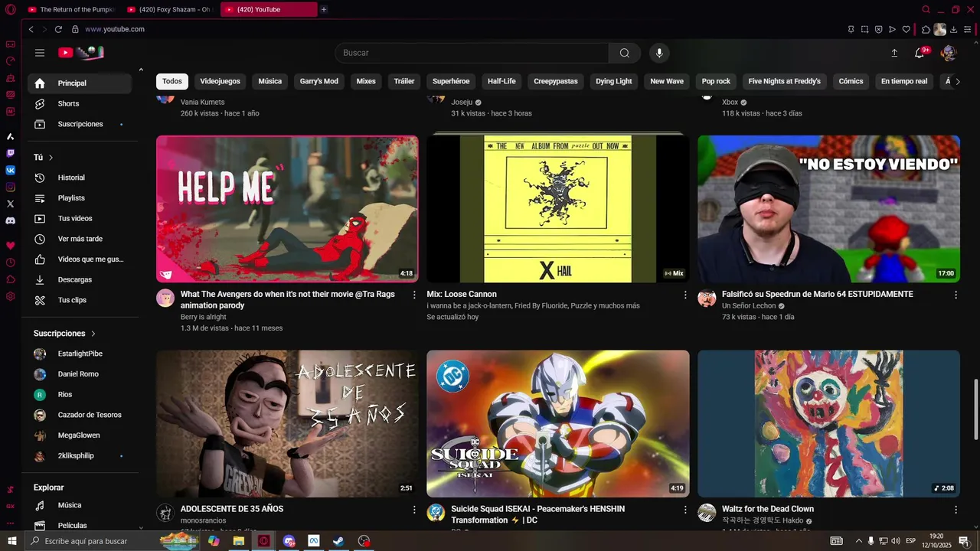The height and width of the screenshot is (551, 980).
Task: Filter feed by Five Nights at Freddy's
Action: 784,81
